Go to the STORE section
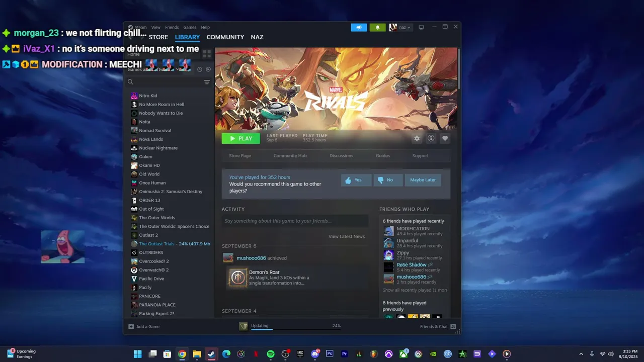This screenshot has height=362, width=644. coord(158,37)
